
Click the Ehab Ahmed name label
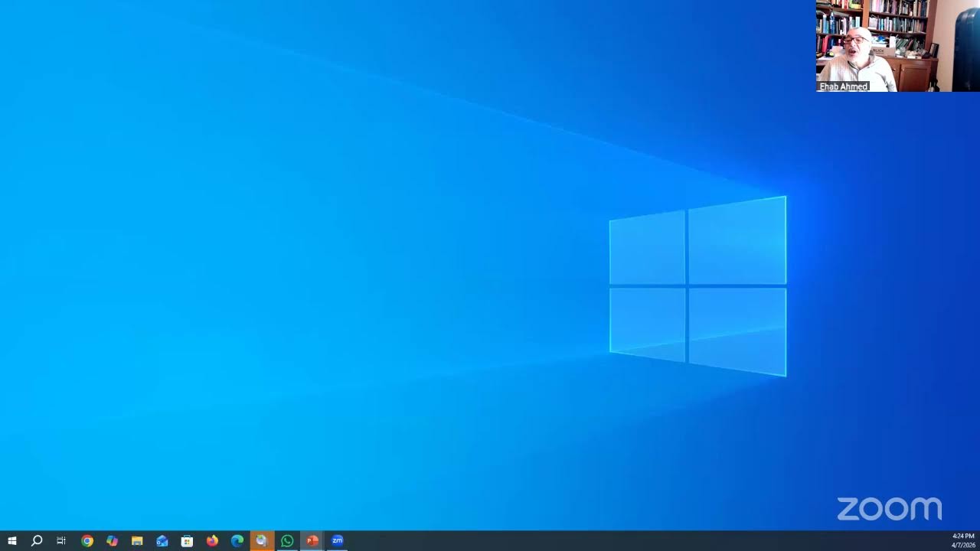coord(844,86)
